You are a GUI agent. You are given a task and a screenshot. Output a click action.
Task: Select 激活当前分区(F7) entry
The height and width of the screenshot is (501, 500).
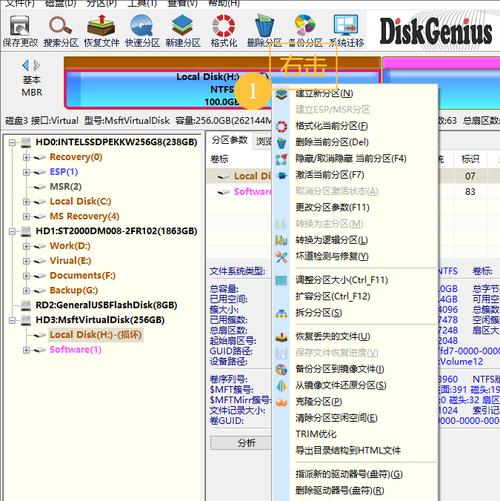click(330, 175)
